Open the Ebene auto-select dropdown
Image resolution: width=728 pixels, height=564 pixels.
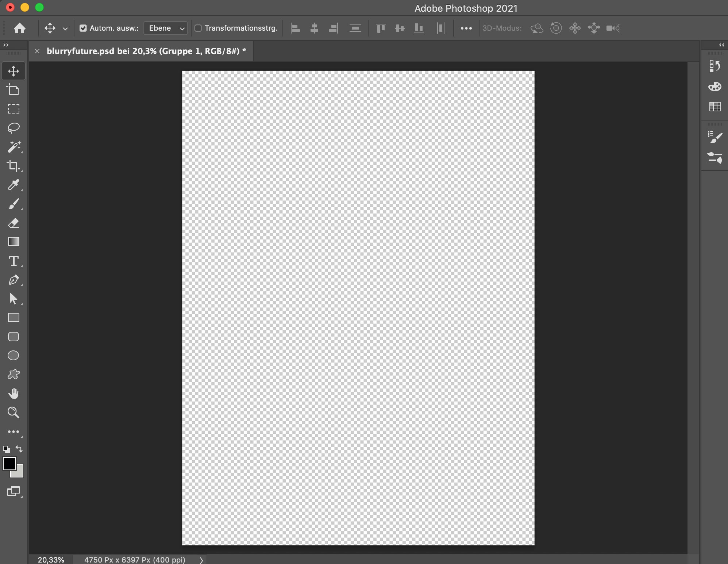coord(166,28)
